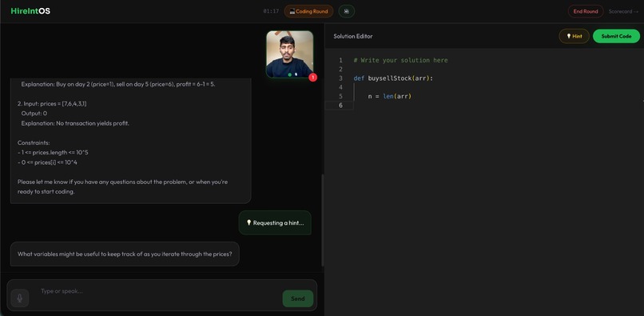Viewport: 644px width, 316px height.
Task: Click line number 6 in the editor gutter
Action: coord(340,106)
